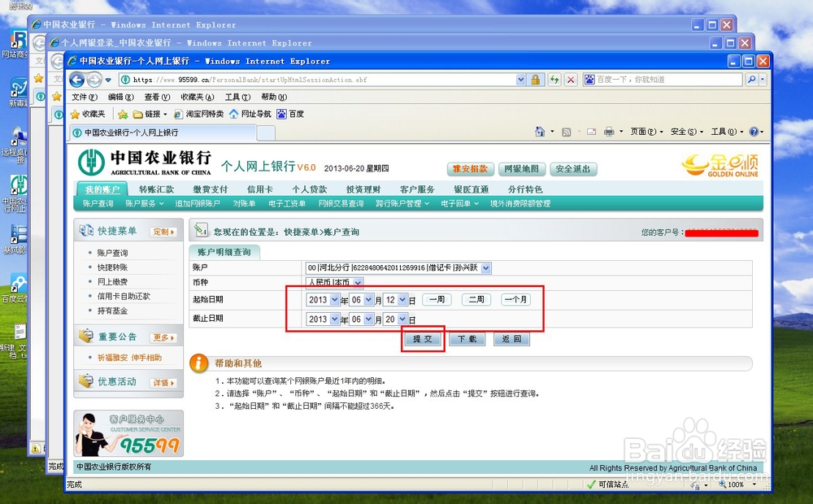Click the 一周 quick range button
Screen dimensions: 813x504
(437, 300)
